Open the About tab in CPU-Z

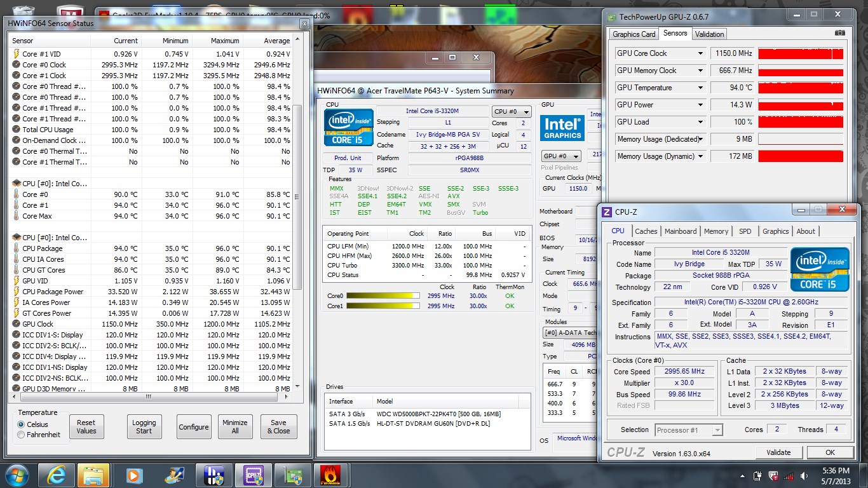[806, 231]
